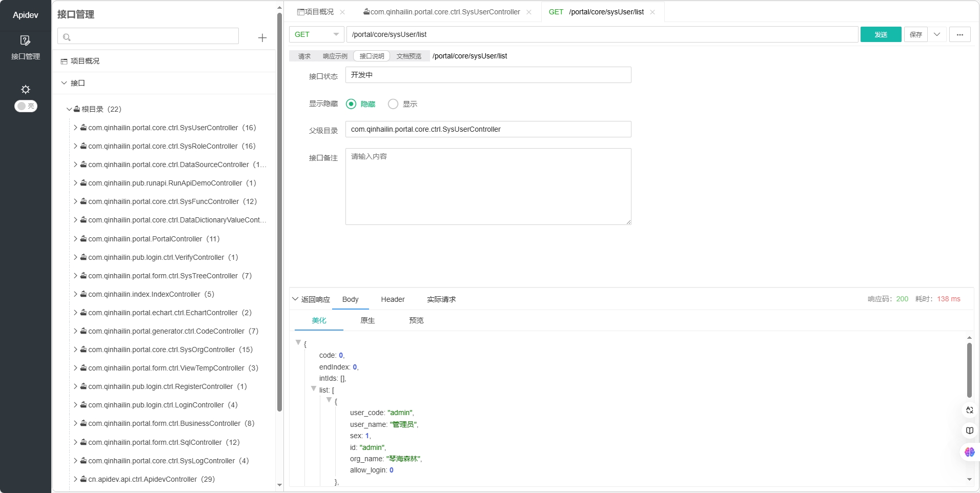Viewport: 980px width, 493px height.
Task: Switch to the 原生 view tab
Action: [x=367, y=320]
